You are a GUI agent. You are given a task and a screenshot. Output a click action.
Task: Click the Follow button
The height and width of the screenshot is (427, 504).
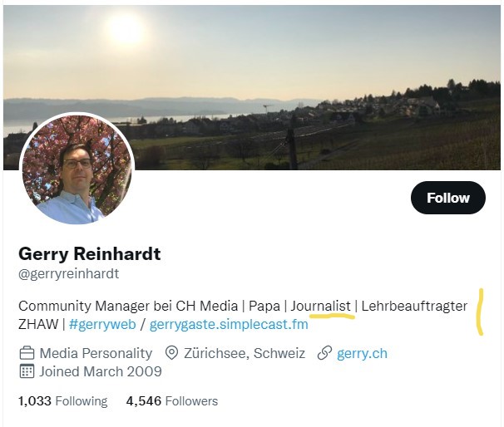(x=447, y=198)
